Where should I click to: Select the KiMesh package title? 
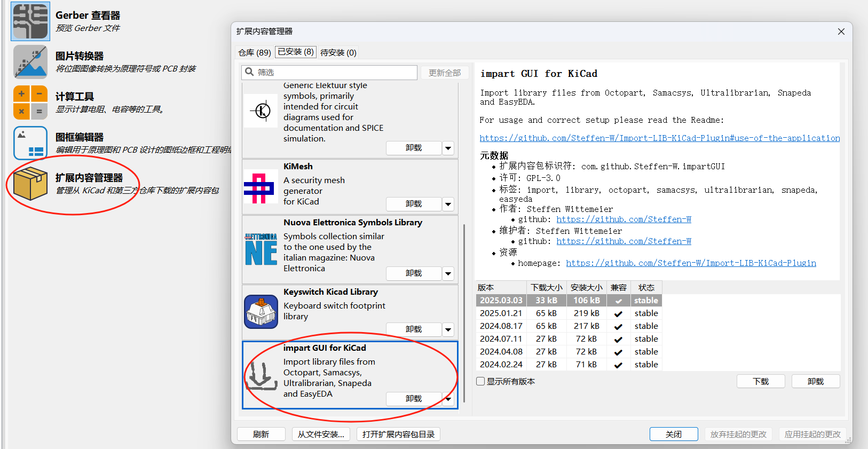pos(298,167)
